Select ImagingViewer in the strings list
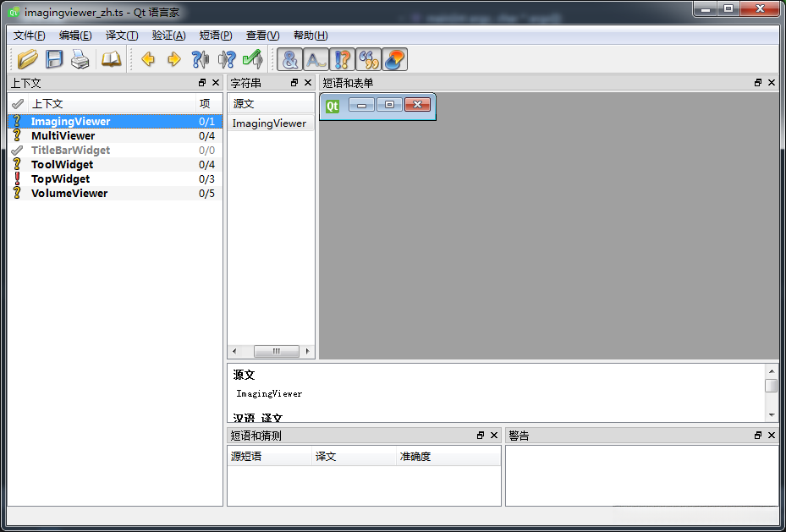The image size is (786, 532). [x=272, y=123]
